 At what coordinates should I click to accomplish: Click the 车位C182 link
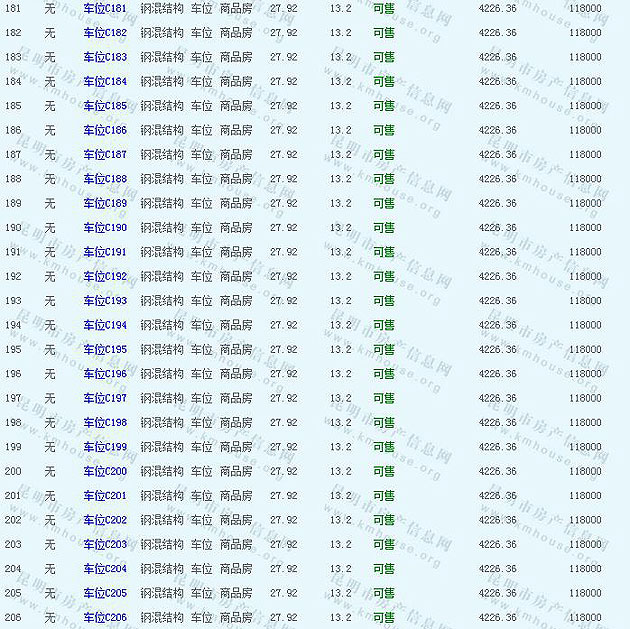click(x=105, y=32)
